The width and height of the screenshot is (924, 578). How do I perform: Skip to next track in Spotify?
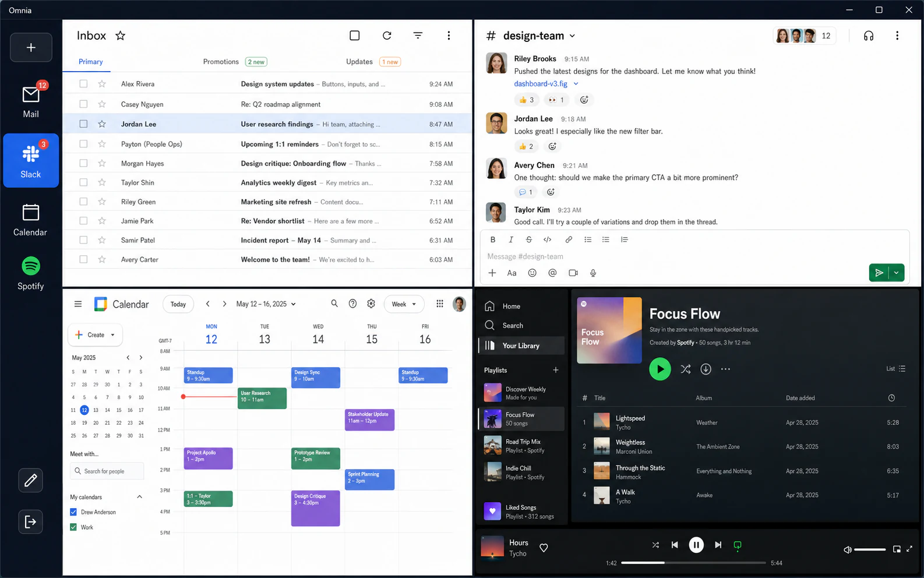(x=718, y=545)
